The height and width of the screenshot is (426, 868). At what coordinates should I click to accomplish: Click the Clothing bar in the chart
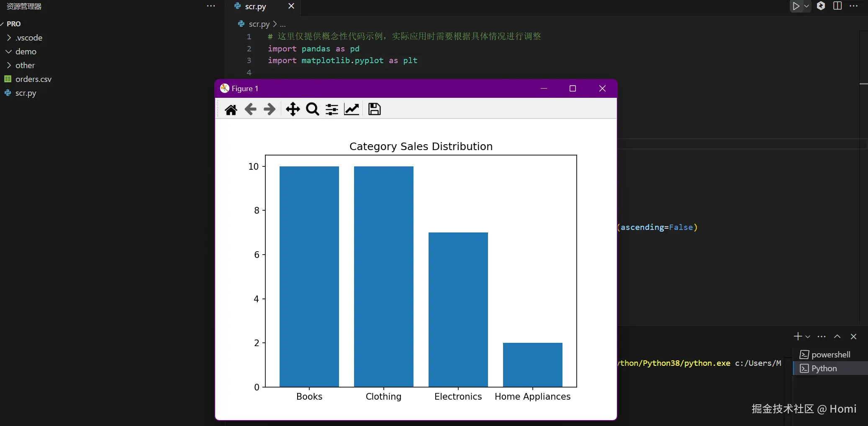click(x=384, y=276)
